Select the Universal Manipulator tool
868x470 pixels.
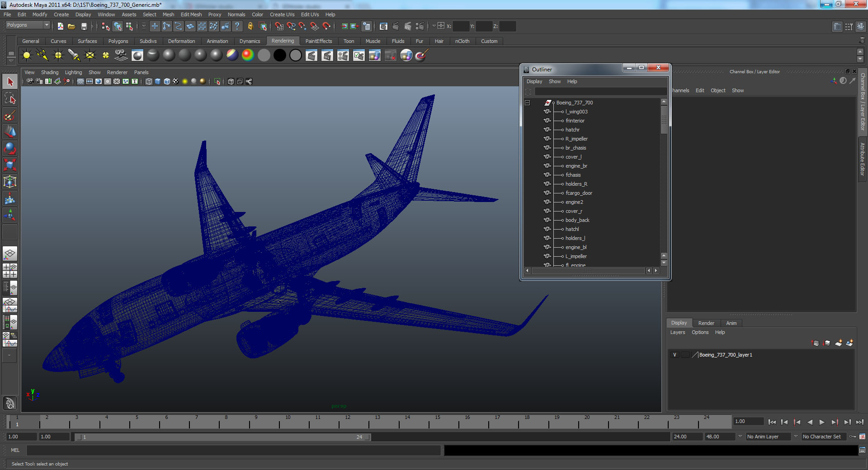(x=10, y=182)
